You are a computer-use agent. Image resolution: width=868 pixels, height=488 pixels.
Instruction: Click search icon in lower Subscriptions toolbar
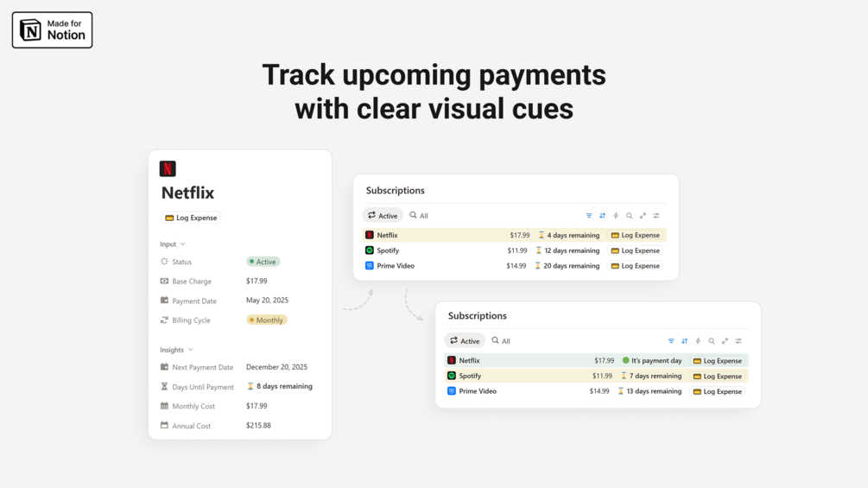coord(712,341)
